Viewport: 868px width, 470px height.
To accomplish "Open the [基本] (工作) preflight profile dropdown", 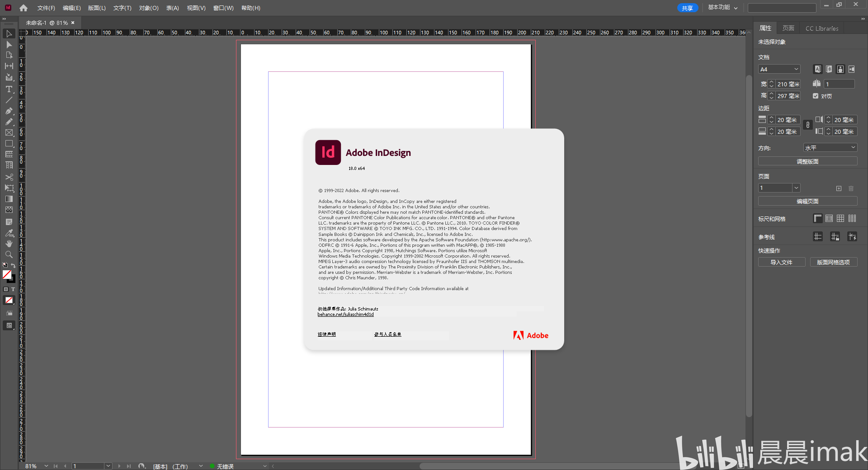I will click(201, 466).
